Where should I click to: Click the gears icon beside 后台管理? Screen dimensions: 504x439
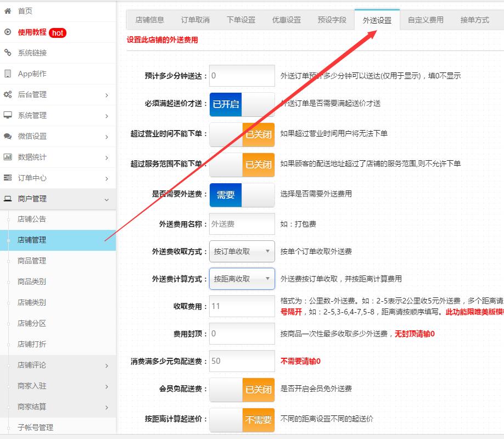tap(8, 94)
